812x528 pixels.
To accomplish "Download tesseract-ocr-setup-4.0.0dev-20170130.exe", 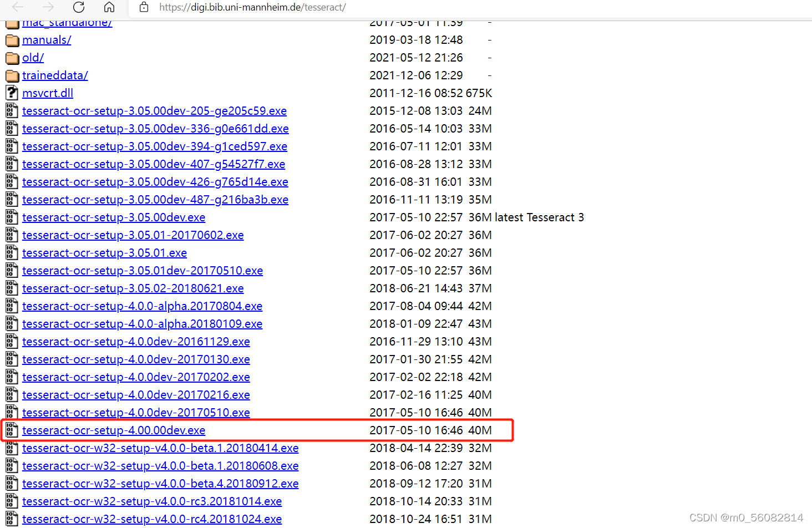I will tap(136, 359).
